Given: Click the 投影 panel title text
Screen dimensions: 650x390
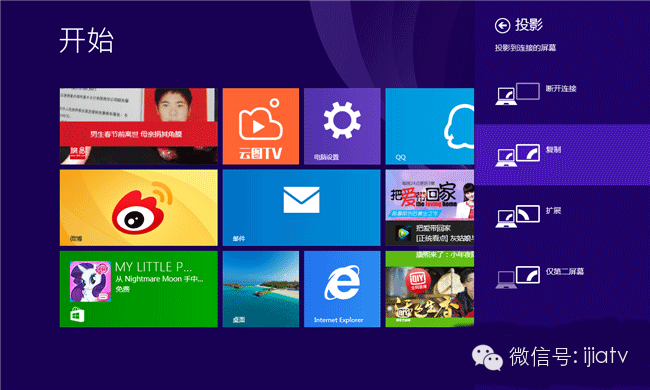Looking at the screenshot, I should (529, 25).
